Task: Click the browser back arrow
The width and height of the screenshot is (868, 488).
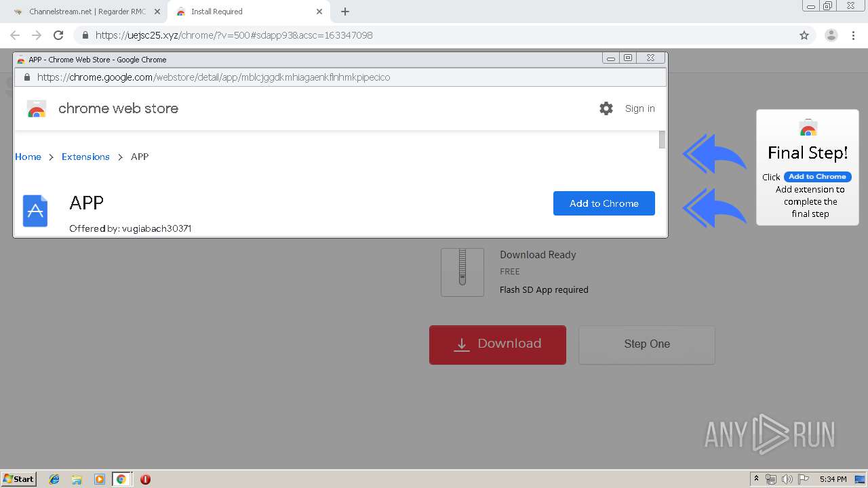Action: 15,35
